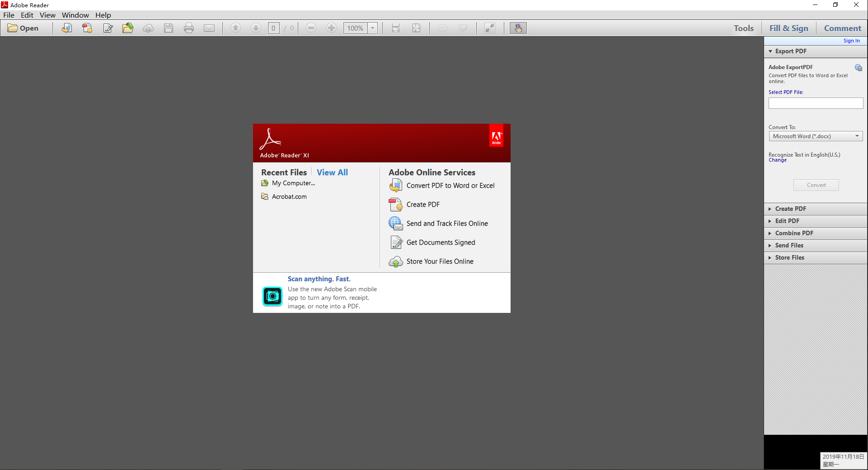The image size is (868, 470).
Task: Open My Computer in Recent Files
Action: click(288, 183)
